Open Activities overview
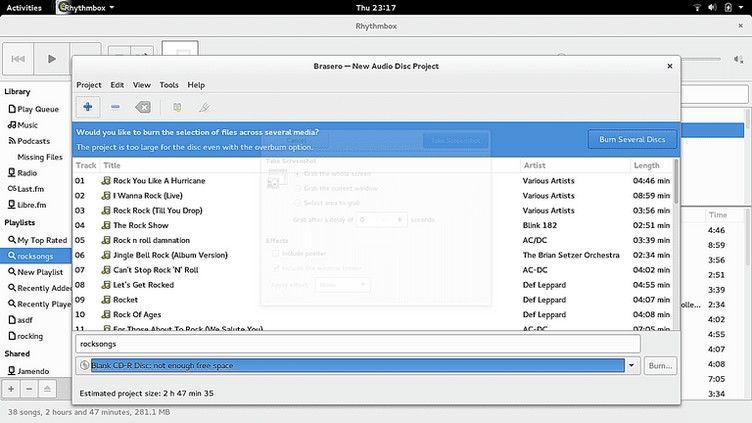752x423 pixels. (x=24, y=8)
